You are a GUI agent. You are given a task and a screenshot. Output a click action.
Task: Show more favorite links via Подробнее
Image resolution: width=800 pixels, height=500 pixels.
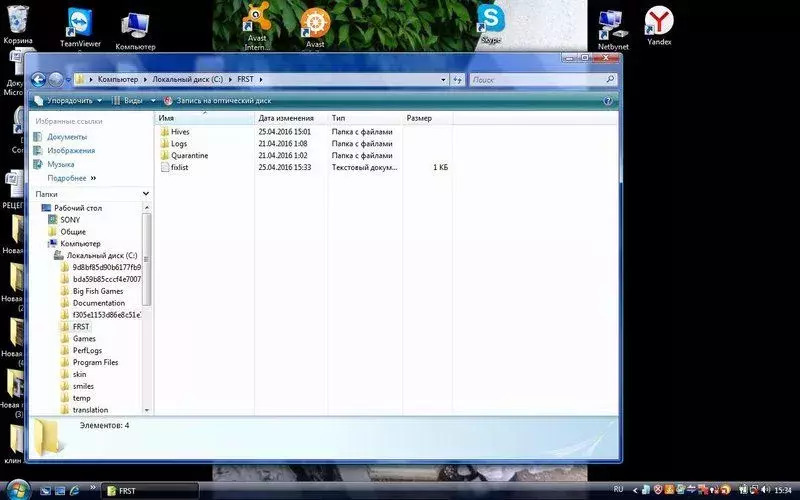point(72,178)
